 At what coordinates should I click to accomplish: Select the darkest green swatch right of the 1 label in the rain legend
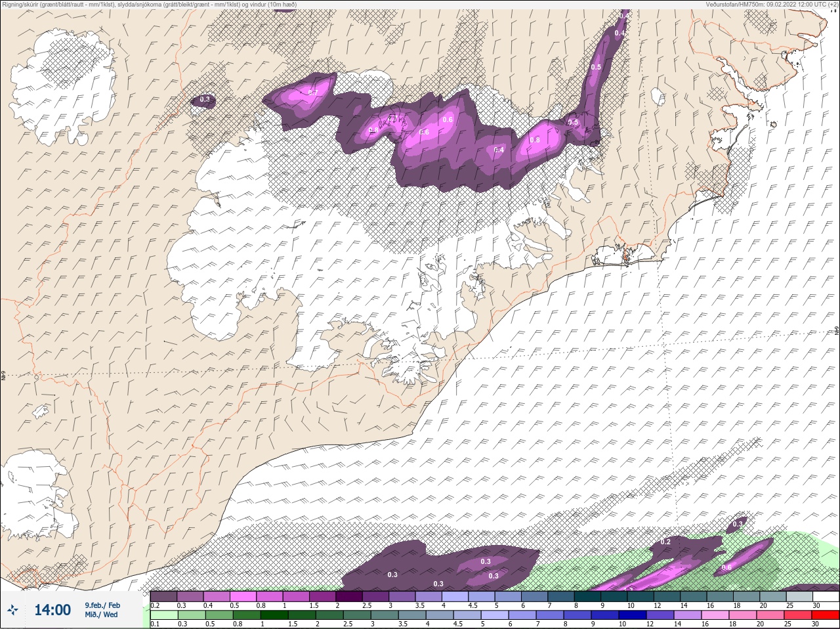274,615
